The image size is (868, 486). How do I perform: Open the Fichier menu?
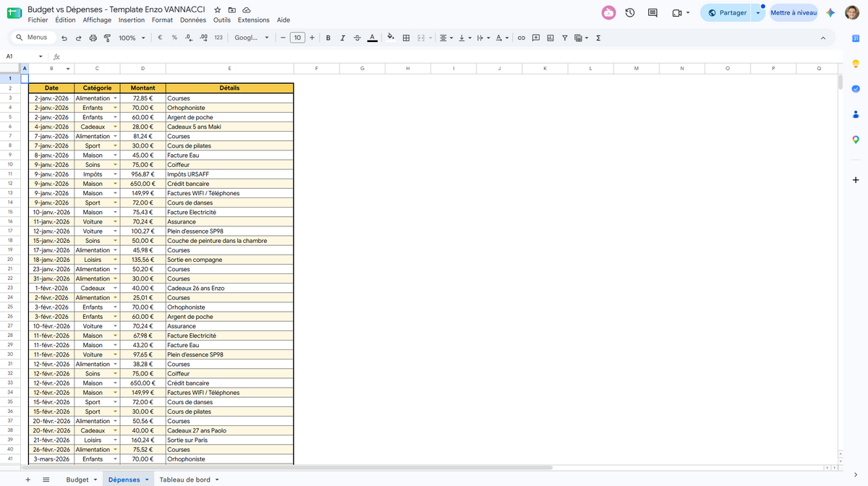tap(38, 20)
